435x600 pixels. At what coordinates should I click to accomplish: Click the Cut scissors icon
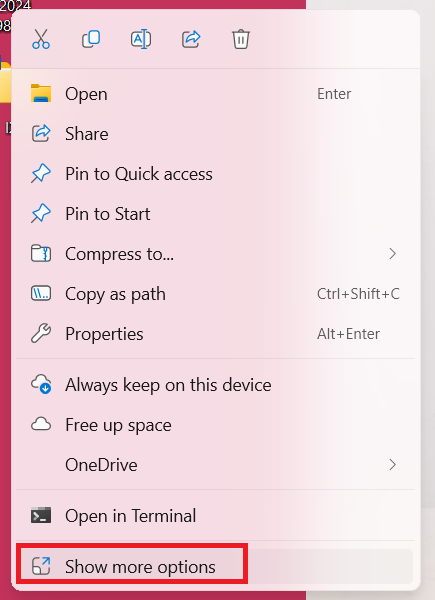click(x=41, y=39)
